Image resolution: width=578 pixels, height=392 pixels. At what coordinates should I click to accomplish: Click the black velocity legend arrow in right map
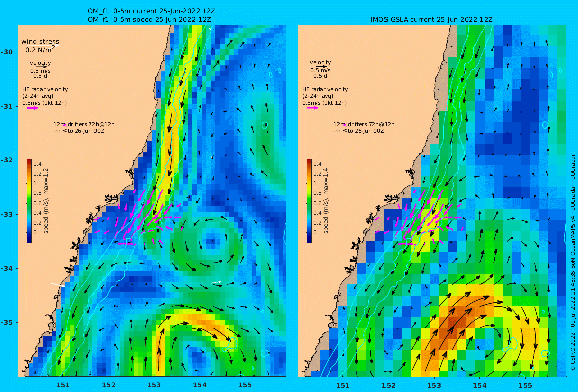point(321,67)
